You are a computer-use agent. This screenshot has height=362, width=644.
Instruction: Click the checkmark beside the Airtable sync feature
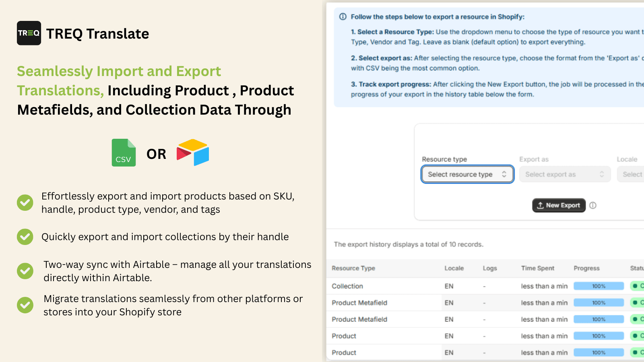(25, 271)
